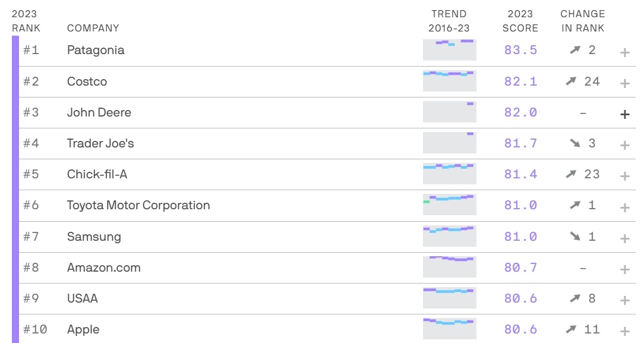
Task: Expand the Amazon.com entry
Action: pyautogui.click(x=625, y=269)
